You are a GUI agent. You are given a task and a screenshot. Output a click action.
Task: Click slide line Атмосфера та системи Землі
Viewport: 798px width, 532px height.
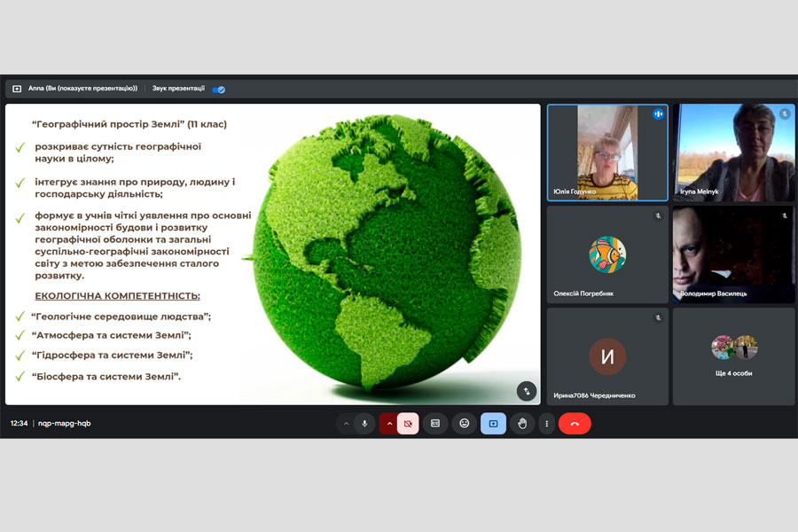click(x=112, y=335)
